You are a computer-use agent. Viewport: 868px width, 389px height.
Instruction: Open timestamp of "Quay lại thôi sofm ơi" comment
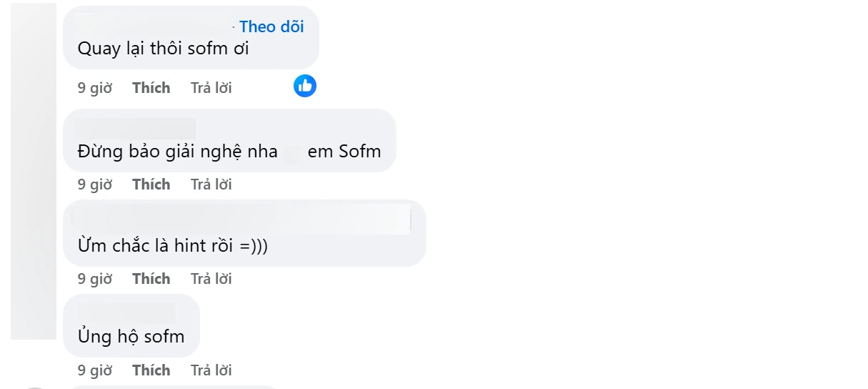(95, 88)
